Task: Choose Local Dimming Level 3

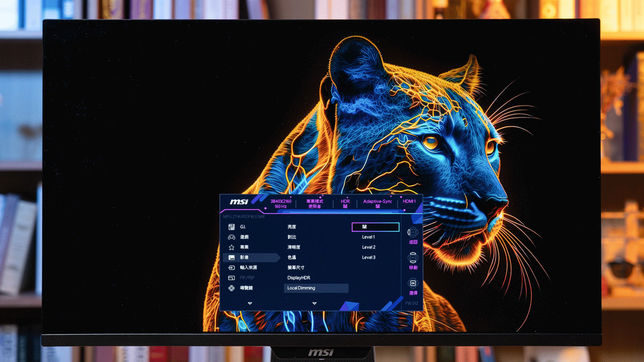Action: 368,257
